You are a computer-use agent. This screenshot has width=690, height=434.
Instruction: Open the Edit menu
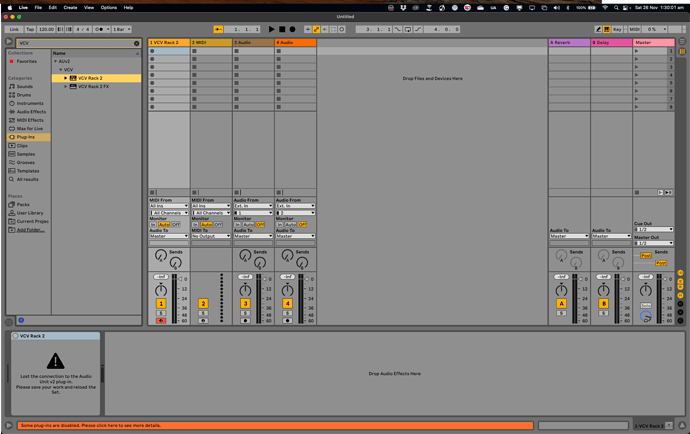(53, 7)
